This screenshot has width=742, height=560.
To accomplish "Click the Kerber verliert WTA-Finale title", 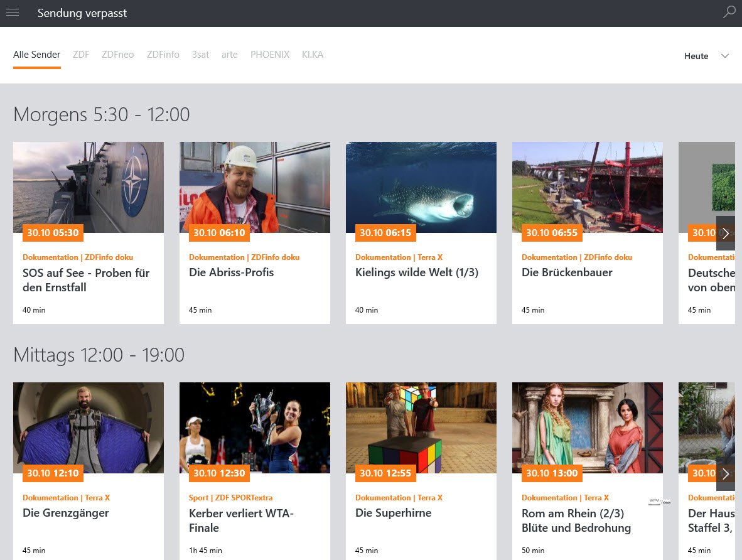I will 241,520.
